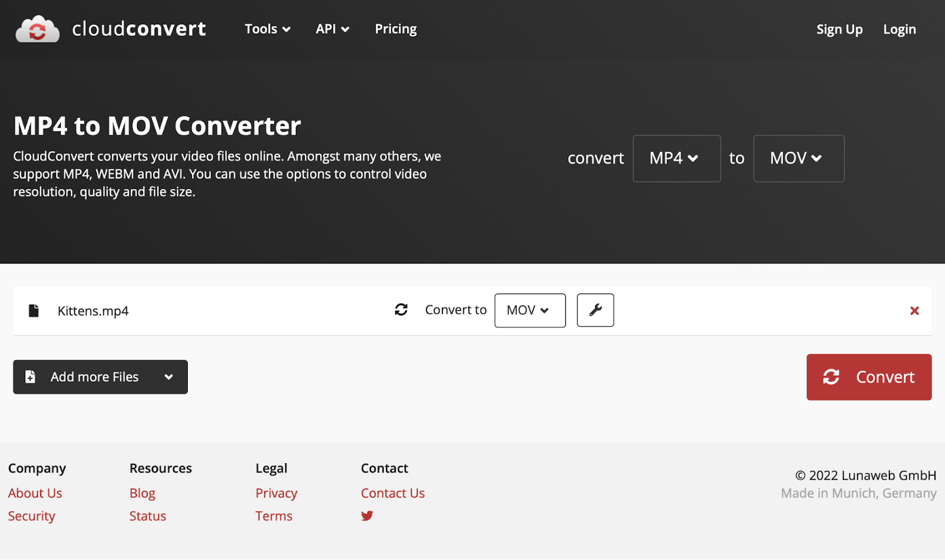Open the API menu
This screenshot has width=945, height=560.
click(333, 29)
